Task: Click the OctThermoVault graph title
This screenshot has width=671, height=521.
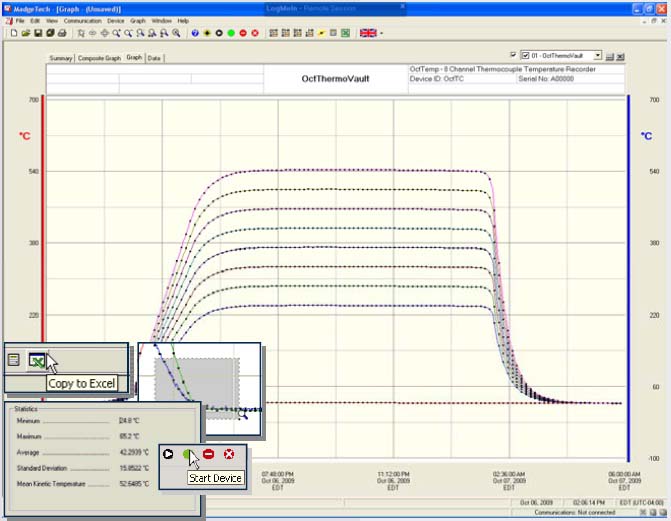Action: click(x=336, y=79)
